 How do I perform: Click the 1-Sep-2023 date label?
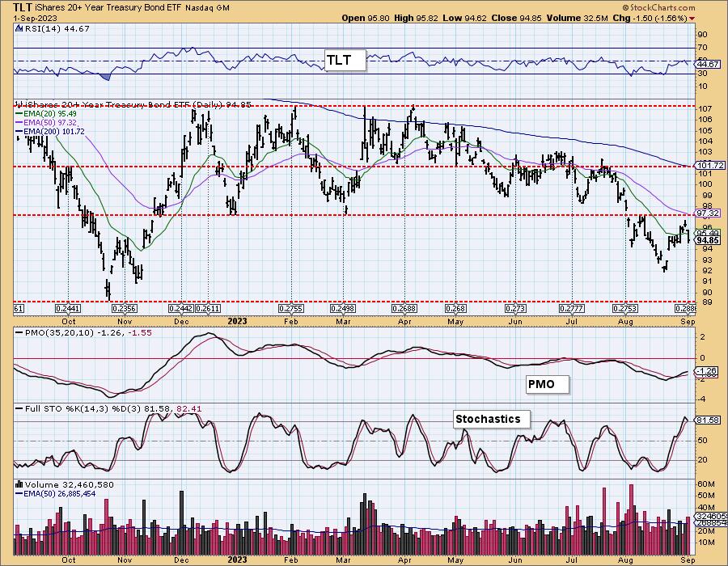coord(36,18)
